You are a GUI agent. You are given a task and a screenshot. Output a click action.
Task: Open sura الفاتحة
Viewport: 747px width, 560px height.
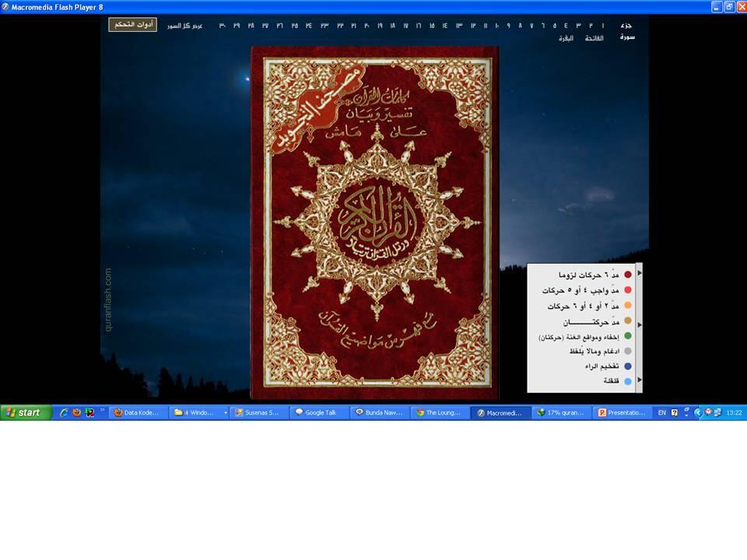594,38
